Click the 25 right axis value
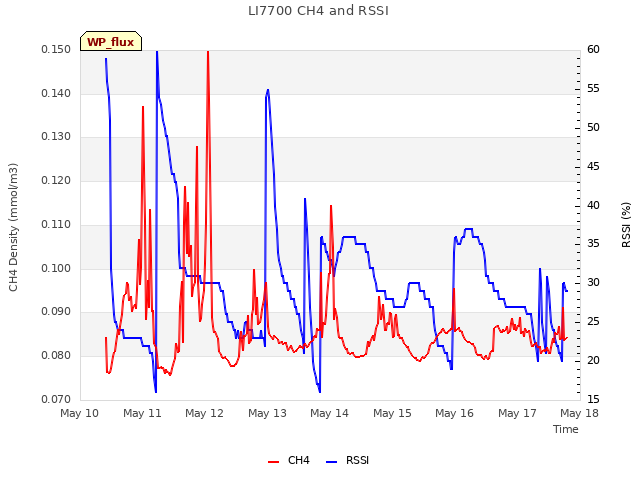Image resolution: width=640 pixels, height=480 pixels. 593,322
